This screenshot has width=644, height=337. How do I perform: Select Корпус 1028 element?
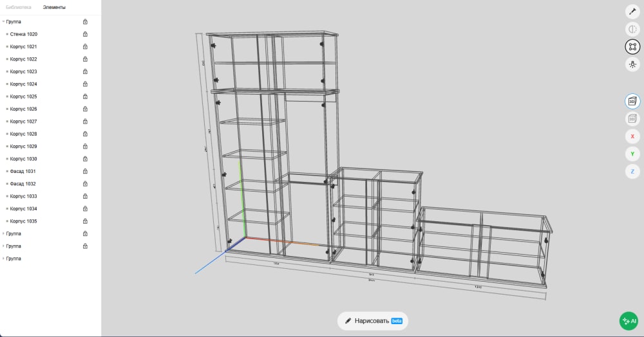(23, 134)
